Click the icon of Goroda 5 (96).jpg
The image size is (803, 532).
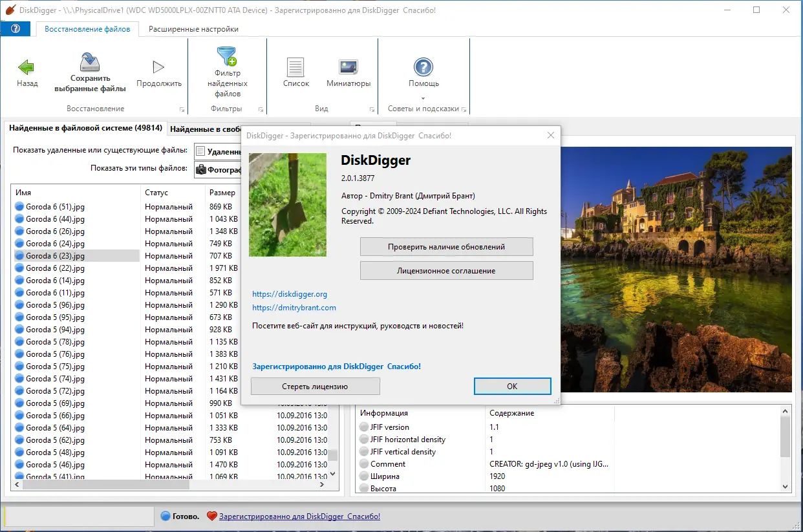tap(19, 305)
